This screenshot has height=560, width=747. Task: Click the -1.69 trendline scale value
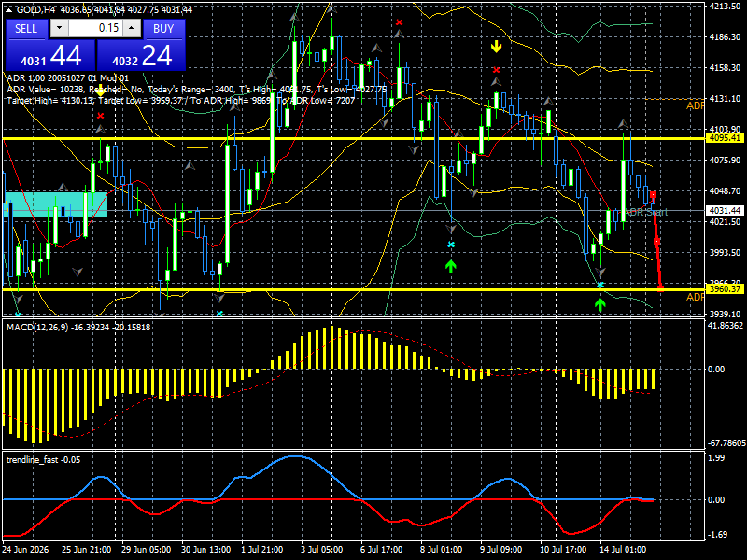[718, 535]
